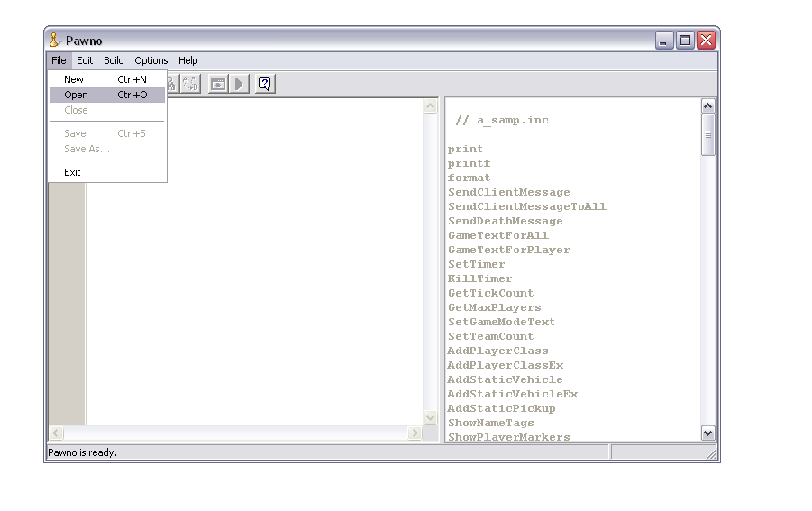Select the greyed Save menu entry
Image resolution: width=812 pixels, height=511 pixels.
(107, 133)
